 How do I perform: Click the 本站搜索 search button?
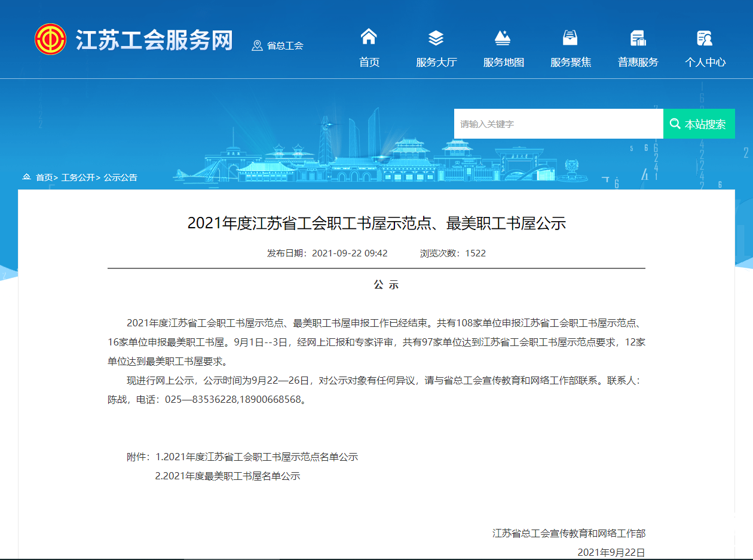pyautogui.click(x=699, y=124)
